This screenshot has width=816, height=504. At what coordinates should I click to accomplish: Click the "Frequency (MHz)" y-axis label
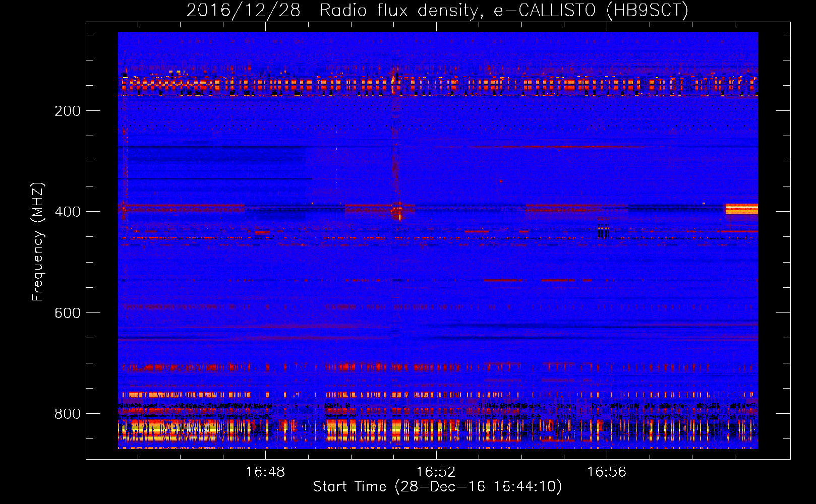coord(38,242)
